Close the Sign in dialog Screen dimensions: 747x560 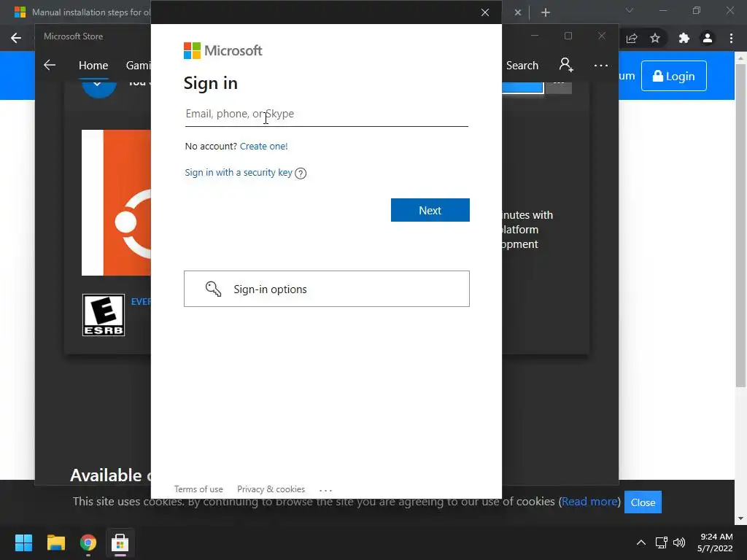[x=485, y=12]
